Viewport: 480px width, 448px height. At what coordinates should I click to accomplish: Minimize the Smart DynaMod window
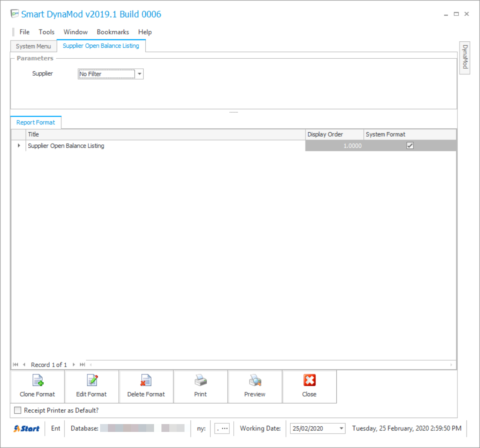coord(446,14)
